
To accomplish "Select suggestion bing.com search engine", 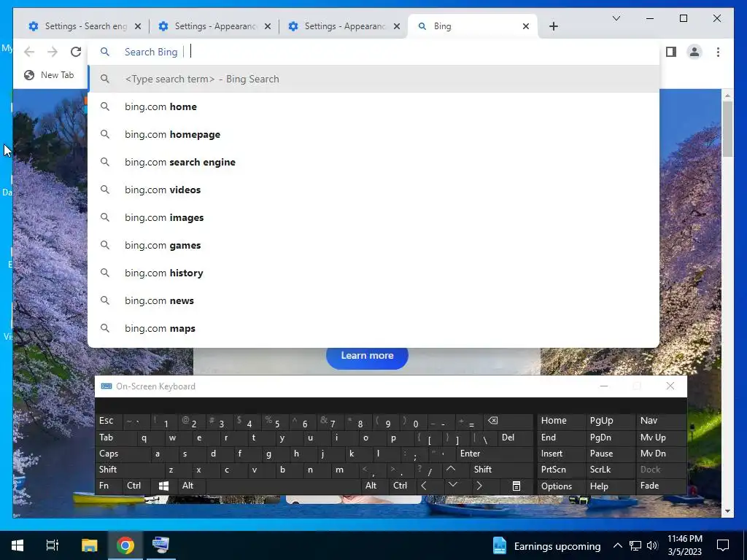I will click(x=373, y=162).
